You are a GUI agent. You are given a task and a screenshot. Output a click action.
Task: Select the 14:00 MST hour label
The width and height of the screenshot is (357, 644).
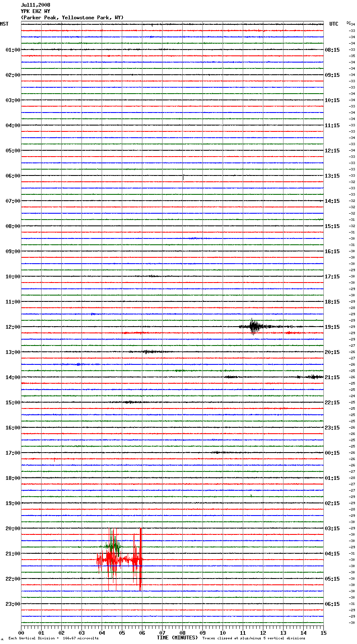(x=13, y=377)
